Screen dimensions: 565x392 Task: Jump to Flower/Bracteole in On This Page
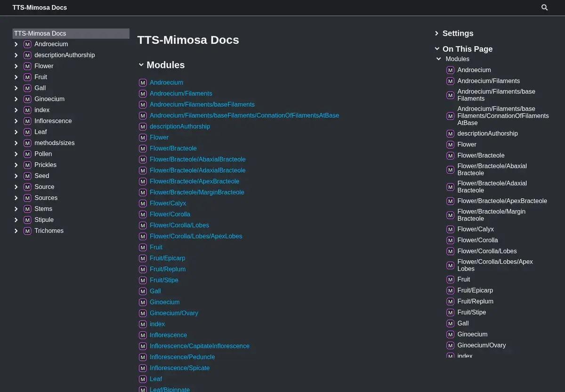click(481, 155)
